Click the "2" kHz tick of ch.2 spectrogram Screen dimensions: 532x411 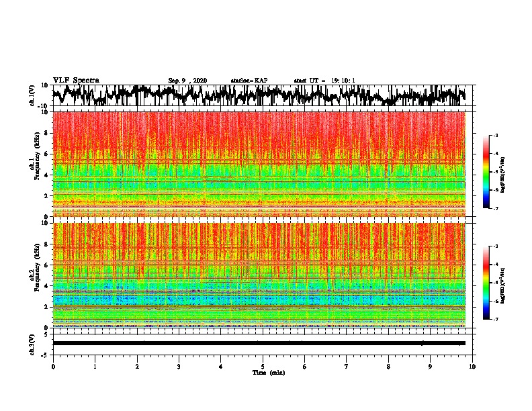47,307
